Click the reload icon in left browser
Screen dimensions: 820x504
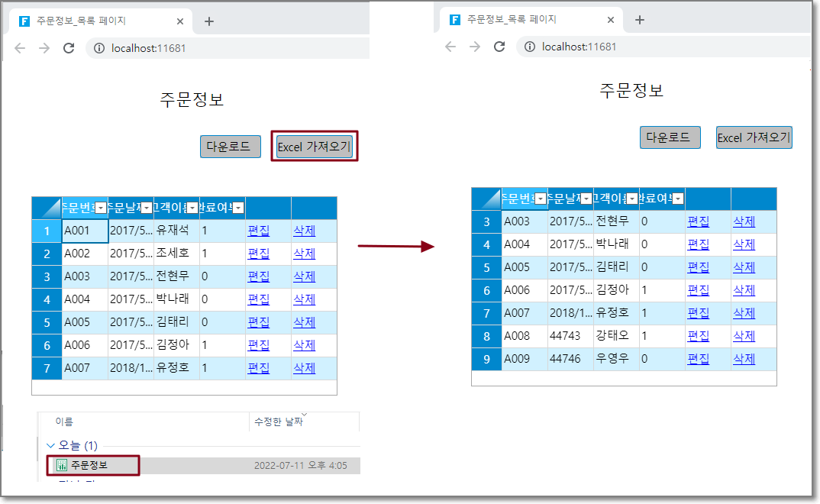pyautogui.click(x=69, y=48)
